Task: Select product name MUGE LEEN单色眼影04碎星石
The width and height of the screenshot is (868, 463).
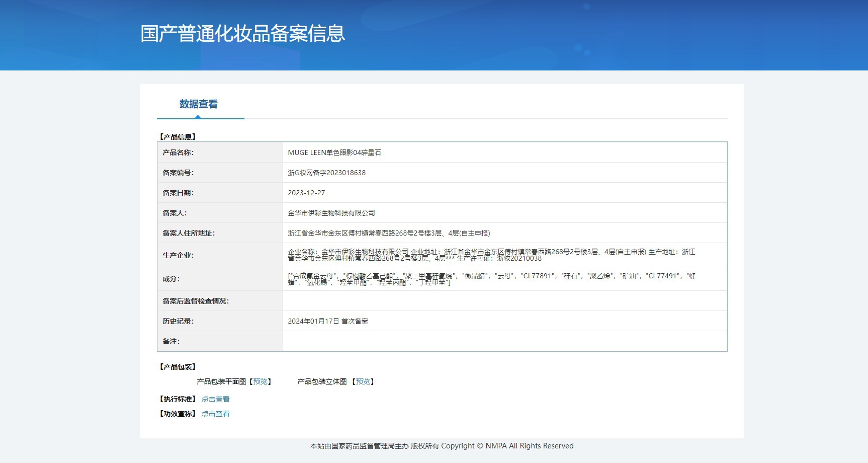Action: pos(334,152)
